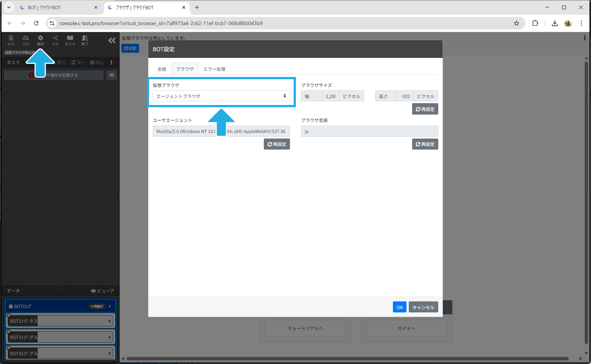Screen dimensions: 591x364
Task: Bookmark this page with the star icon
Action: (x=516, y=23)
